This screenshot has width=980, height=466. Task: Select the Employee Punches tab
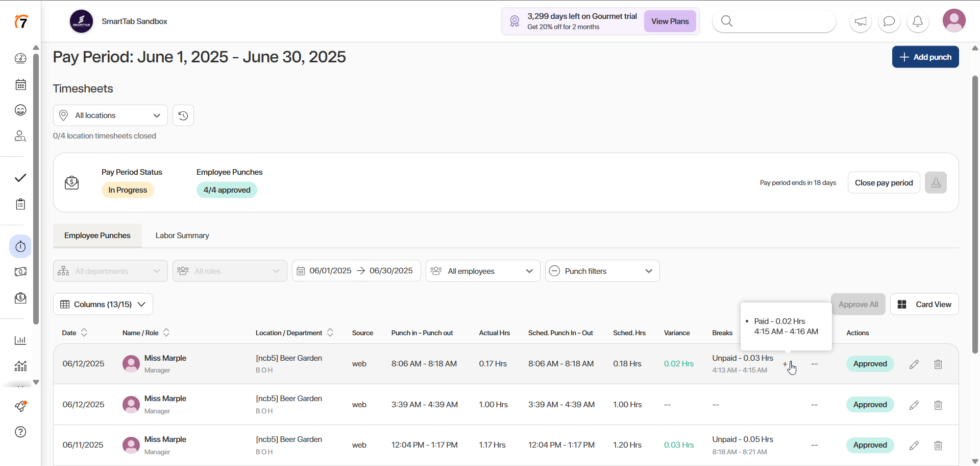pos(97,236)
